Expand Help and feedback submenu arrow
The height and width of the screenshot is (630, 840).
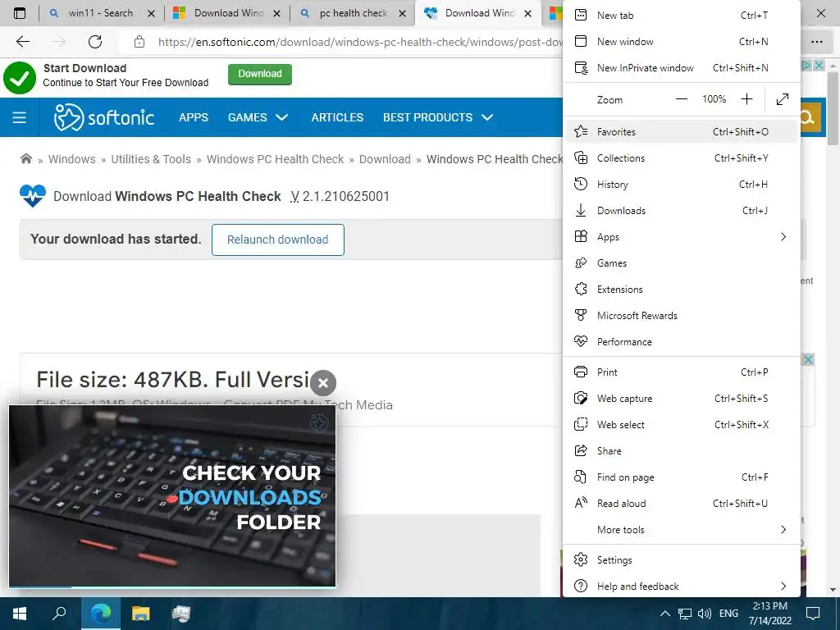pos(783,587)
